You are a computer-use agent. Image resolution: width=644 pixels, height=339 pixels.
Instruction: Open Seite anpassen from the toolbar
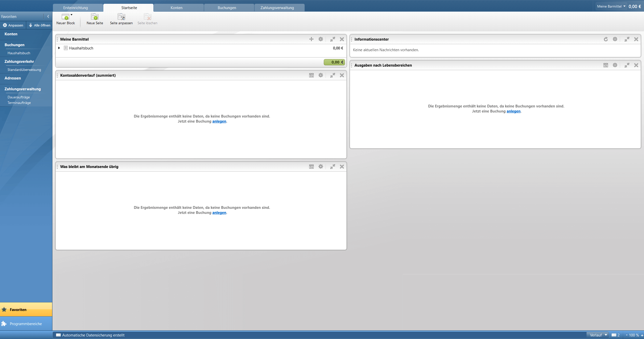tap(121, 17)
